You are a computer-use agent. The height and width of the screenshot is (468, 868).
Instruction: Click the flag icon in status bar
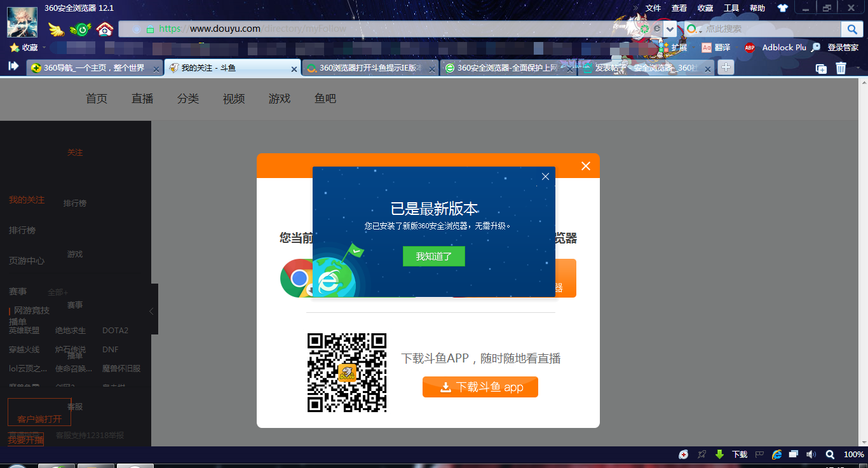(x=759, y=455)
